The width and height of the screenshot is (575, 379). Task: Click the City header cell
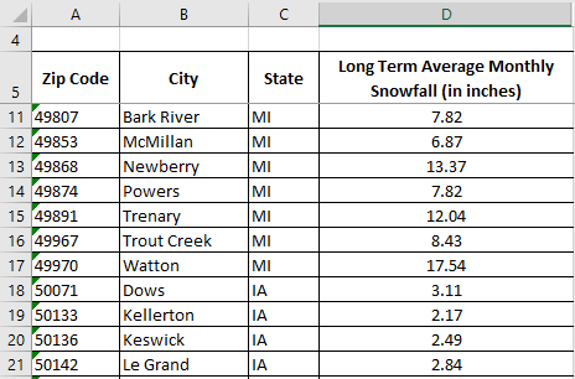[184, 78]
